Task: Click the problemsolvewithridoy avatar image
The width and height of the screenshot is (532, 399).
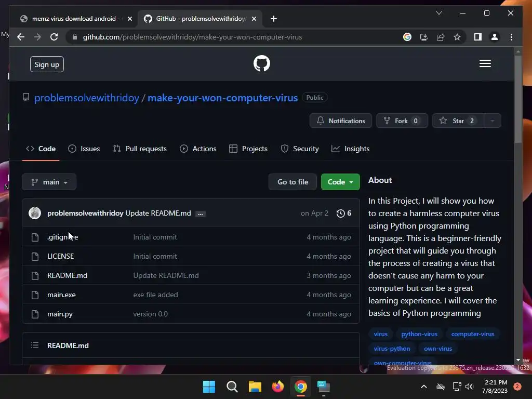Action: pyautogui.click(x=35, y=213)
